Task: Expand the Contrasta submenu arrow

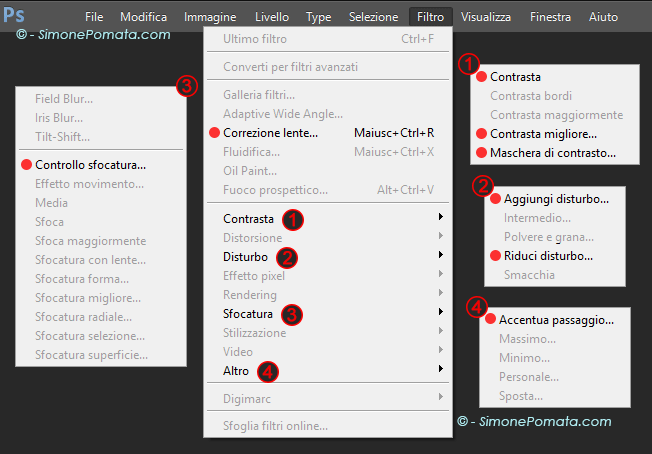Action: point(440,217)
